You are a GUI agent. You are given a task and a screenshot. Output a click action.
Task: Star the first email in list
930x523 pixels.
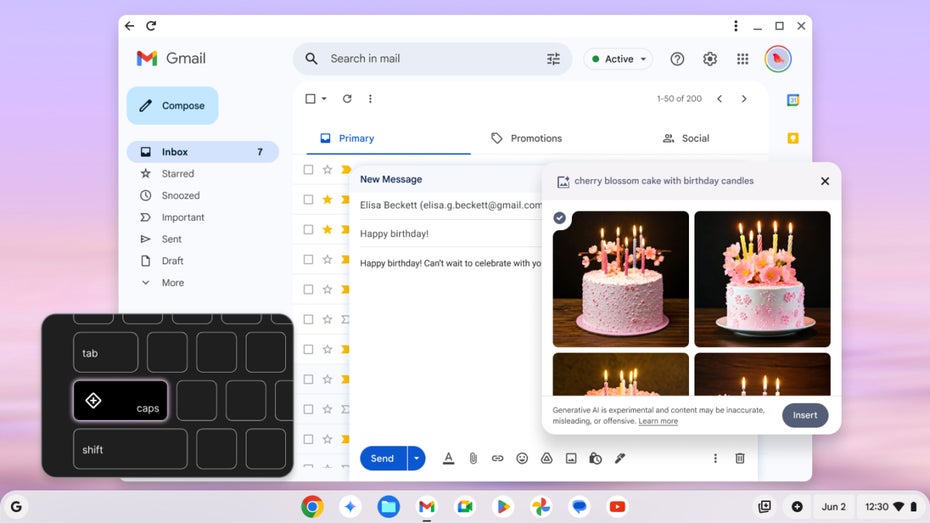(x=327, y=170)
